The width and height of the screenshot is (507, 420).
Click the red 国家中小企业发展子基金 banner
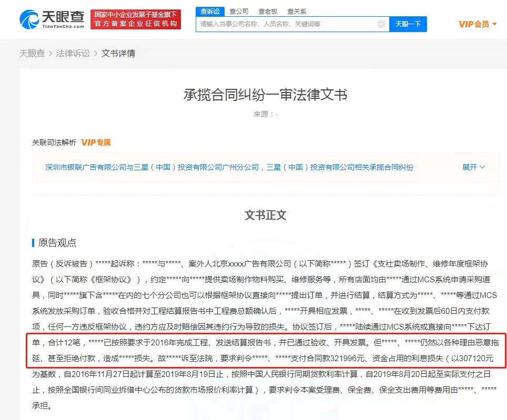click(x=136, y=19)
